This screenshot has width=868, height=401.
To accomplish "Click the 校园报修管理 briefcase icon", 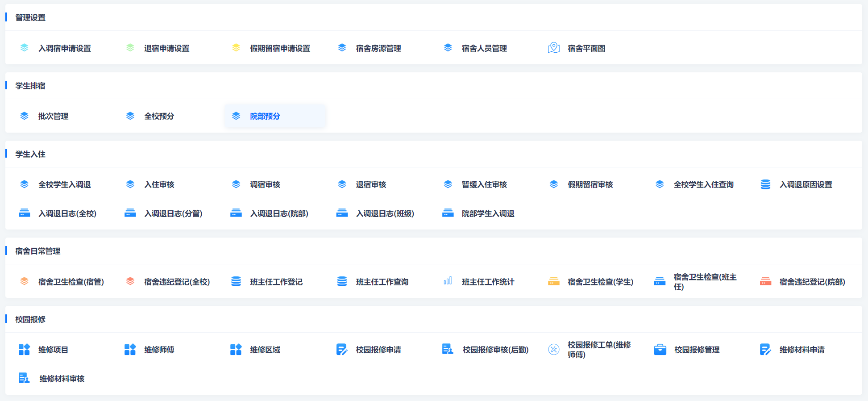I will [x=660, y=350].
